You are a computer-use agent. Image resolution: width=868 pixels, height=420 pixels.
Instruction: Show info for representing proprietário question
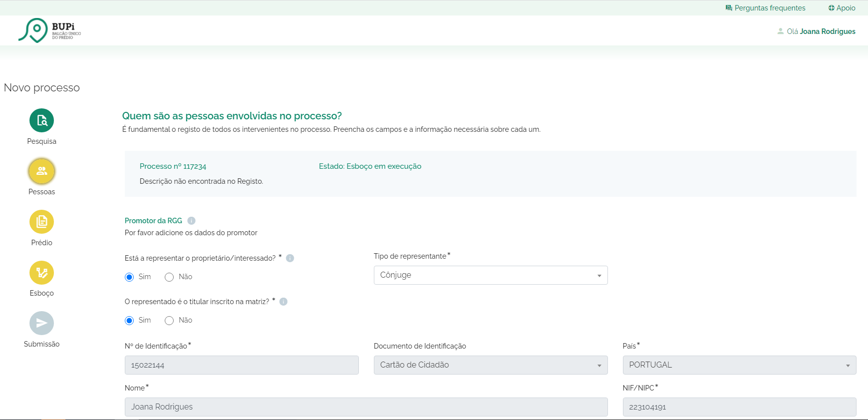pyautogui.click(x=290, y=258)
